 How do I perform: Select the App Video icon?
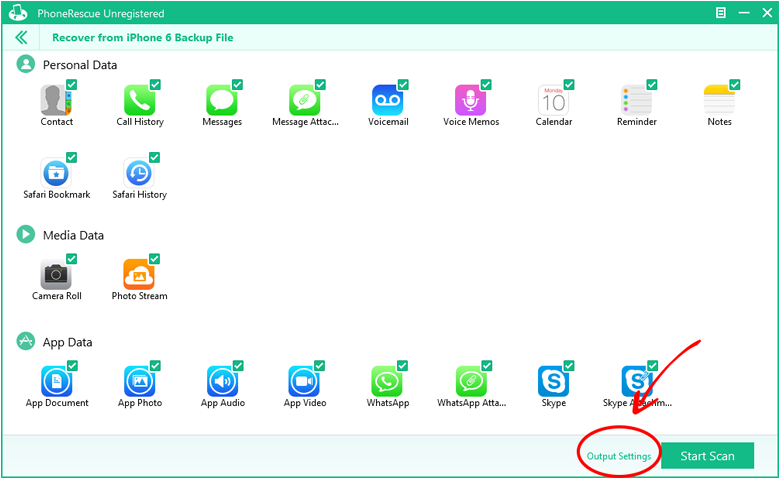point(304,381)
